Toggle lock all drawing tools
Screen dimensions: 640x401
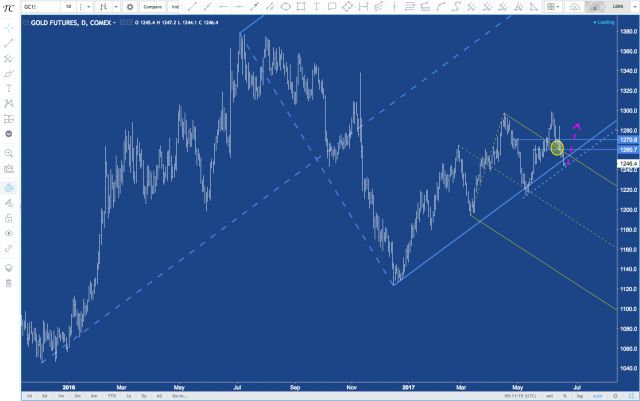pyautogui.click(x=9, y=218)
